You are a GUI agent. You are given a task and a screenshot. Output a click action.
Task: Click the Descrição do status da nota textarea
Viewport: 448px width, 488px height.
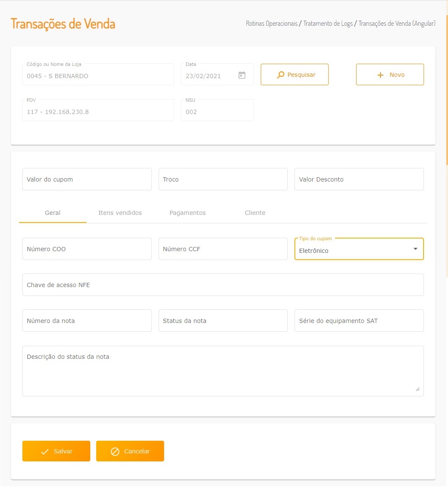pyautogui.click(x=223, y=371)
